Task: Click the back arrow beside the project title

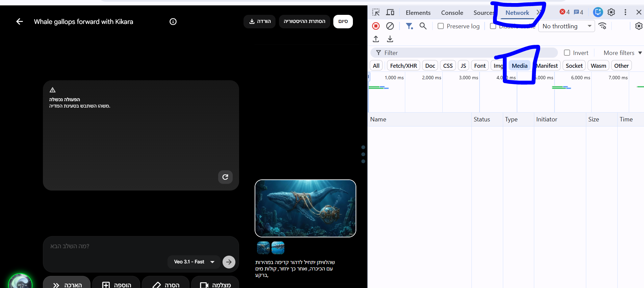Action: [x=20, y=22]
